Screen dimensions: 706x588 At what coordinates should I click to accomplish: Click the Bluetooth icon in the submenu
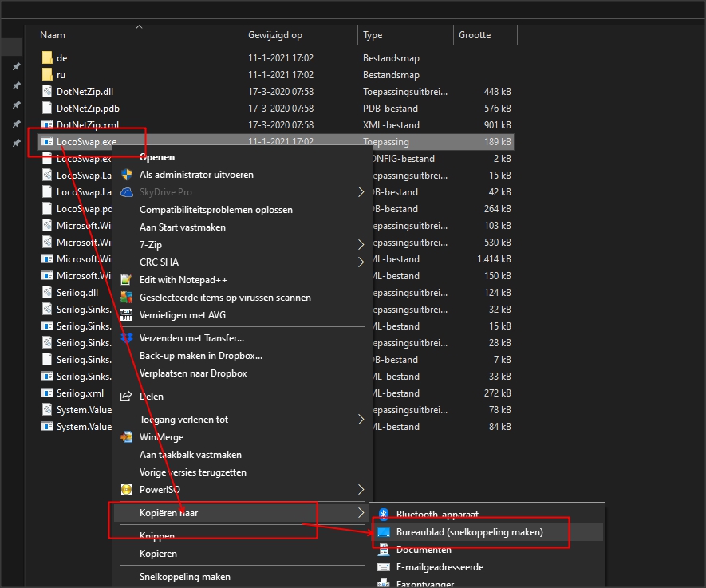pos(383,515)
